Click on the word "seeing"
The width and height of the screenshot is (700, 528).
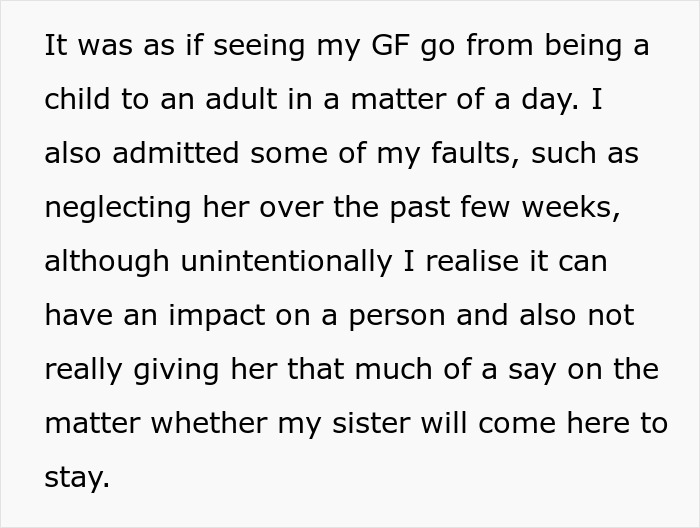point(252,47)
